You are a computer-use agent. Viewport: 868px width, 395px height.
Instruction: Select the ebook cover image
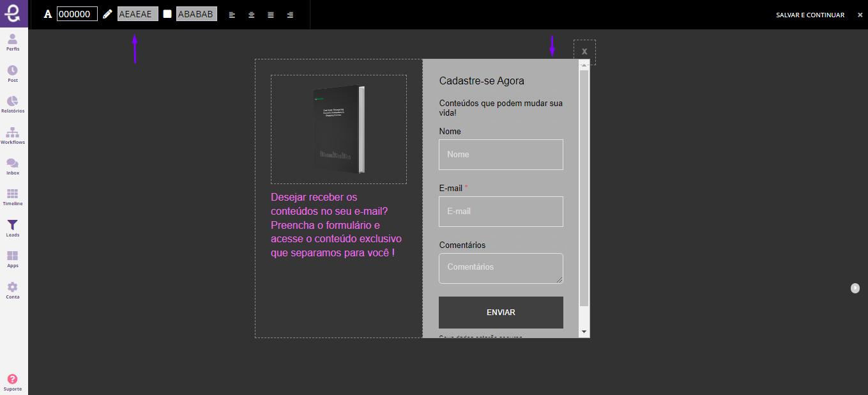click(x=339, y=130)
